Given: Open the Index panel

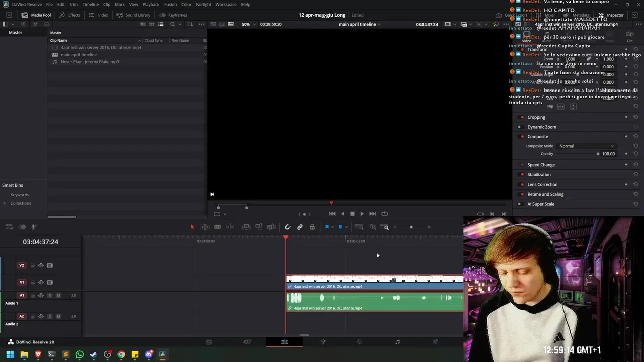Looking at the screenshot, I should tap(98, 15).
